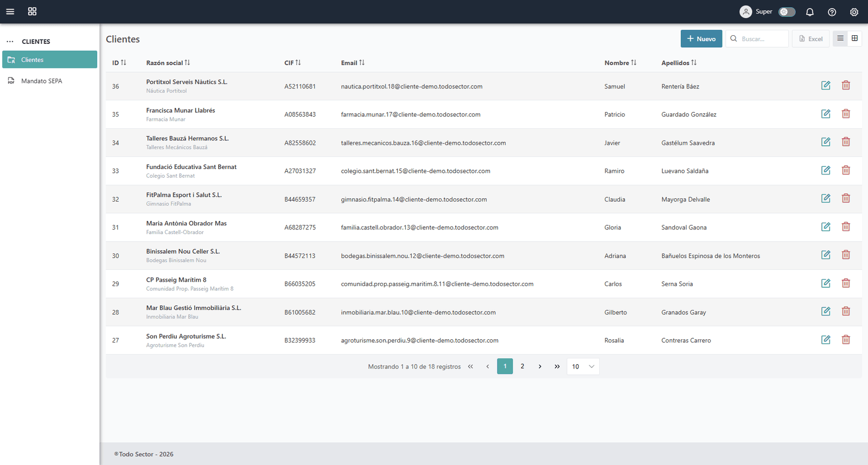Edit client Francisca Munar Llabrés
Viewport: 868px width, 465px height.
pyautogui.click(x=826, y=114)
